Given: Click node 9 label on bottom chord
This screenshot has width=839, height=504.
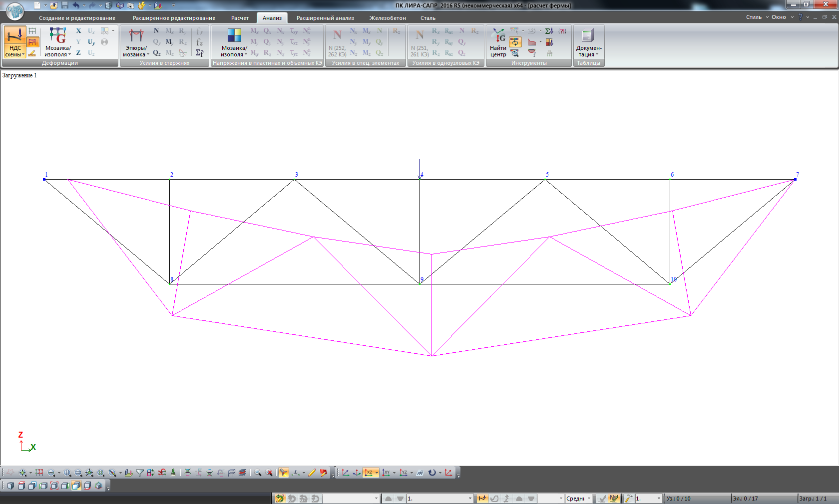Looking at the screenshot, I should [421, 279].
